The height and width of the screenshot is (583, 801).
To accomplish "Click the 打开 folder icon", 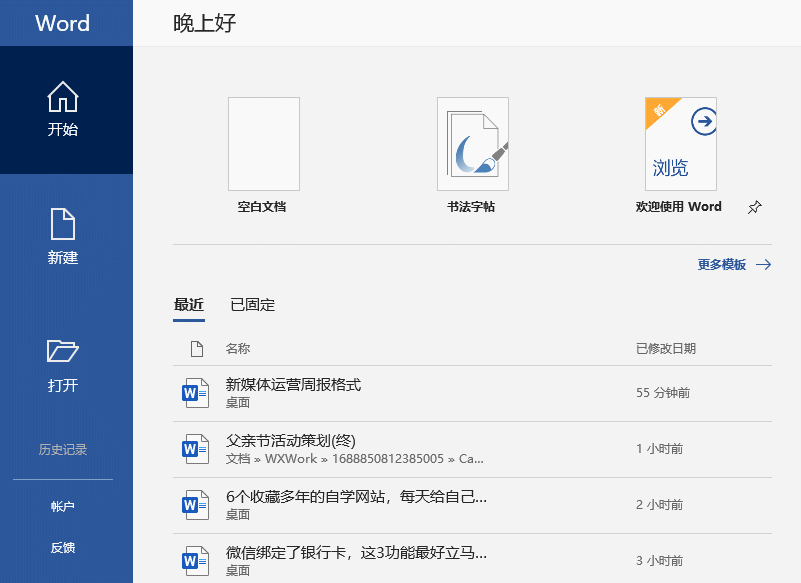I will point(62,351).
